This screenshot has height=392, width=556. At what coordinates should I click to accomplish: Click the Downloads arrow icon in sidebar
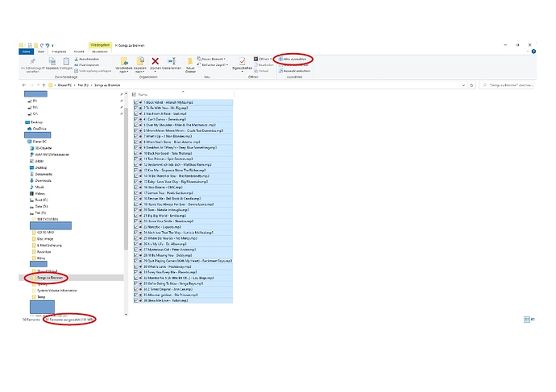pyautogui.click(x=31, y=180)
